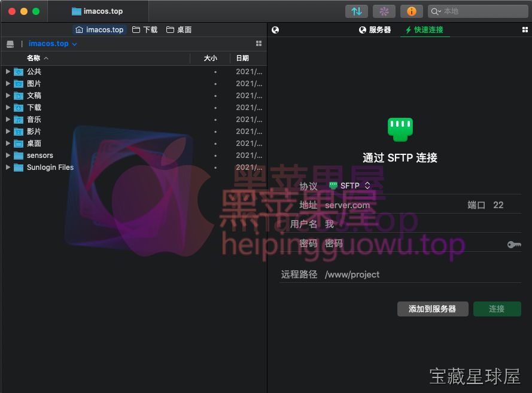Select the 桌面 folder icon
Viewport: 532px width, 393px height.
coord(19,144)
